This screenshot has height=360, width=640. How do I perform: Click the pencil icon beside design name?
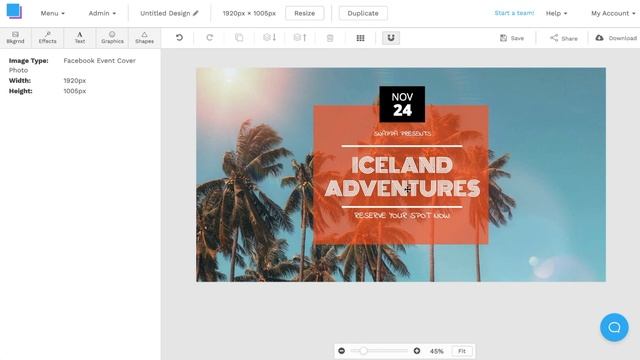196,13
